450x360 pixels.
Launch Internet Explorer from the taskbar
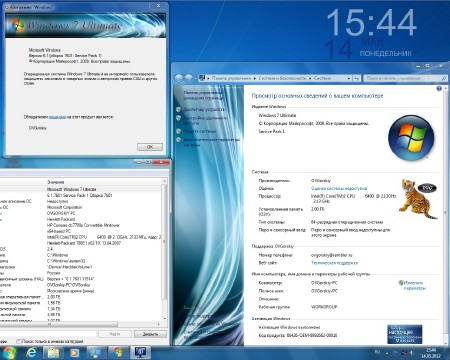point(32,352)
